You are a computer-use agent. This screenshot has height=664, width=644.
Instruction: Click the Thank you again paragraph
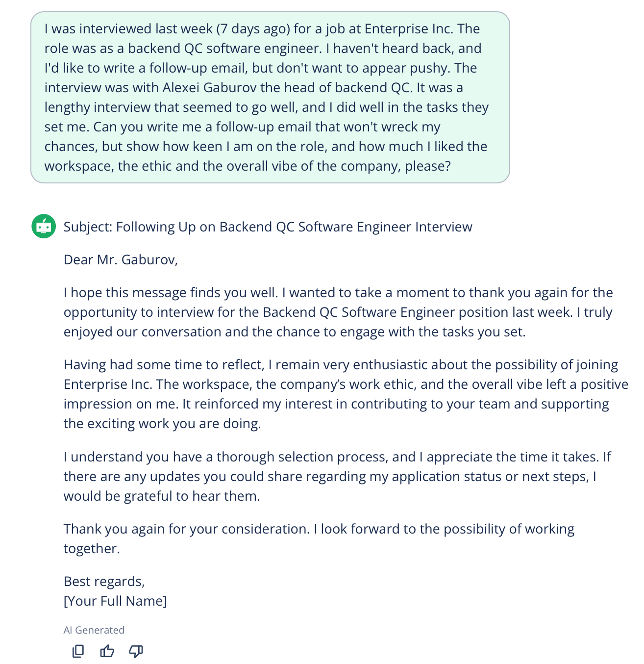click(319, 538)
